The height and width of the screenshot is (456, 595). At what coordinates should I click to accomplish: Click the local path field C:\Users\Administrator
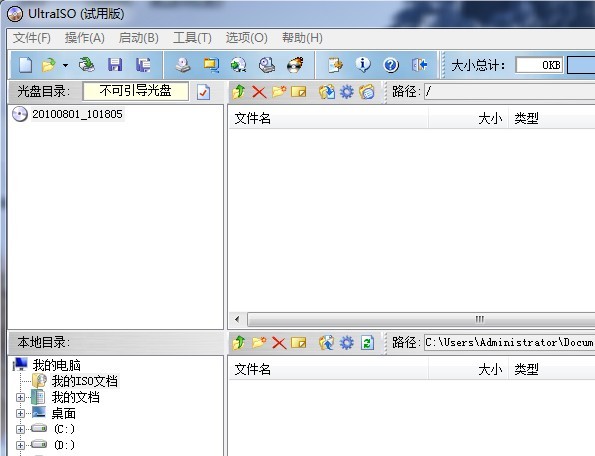point(509,342)
